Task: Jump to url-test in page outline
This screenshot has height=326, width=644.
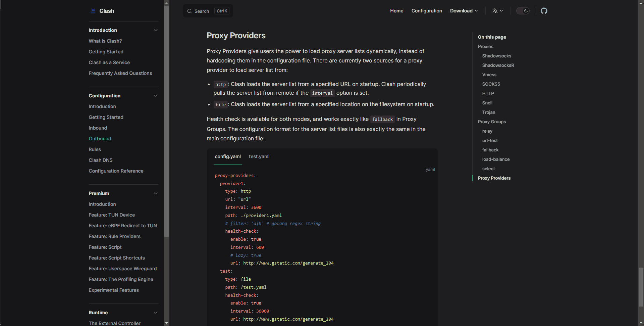Action: [x=490, y=140]
